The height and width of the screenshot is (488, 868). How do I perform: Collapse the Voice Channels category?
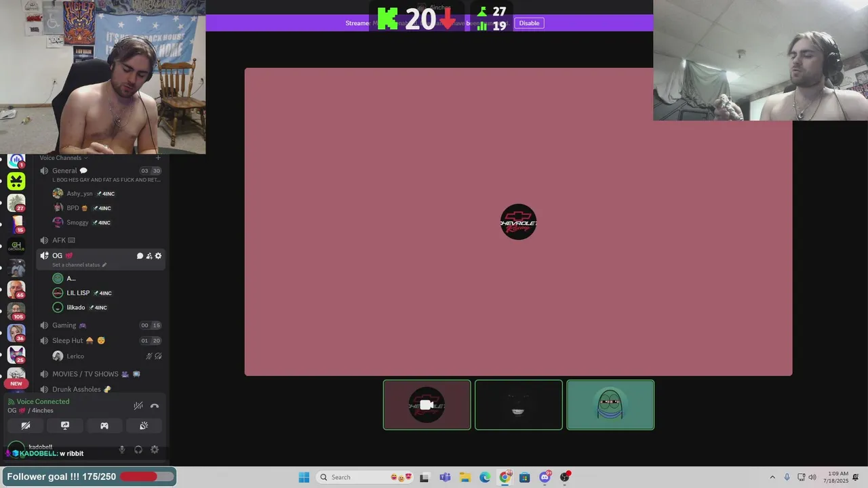click(64, 158)
